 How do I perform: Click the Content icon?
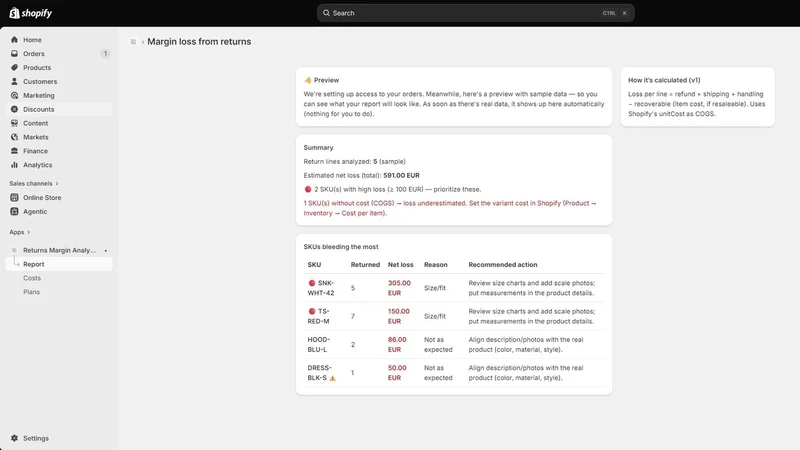pyautogui.click(x=14, y=123)
